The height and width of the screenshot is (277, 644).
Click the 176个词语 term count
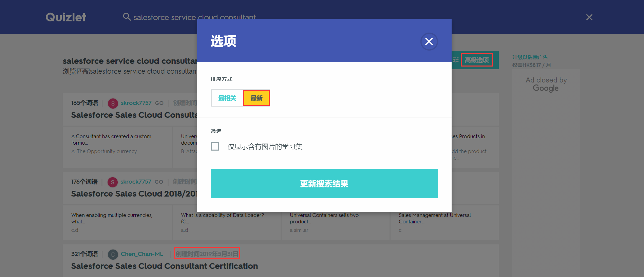(x=84, y=182)
